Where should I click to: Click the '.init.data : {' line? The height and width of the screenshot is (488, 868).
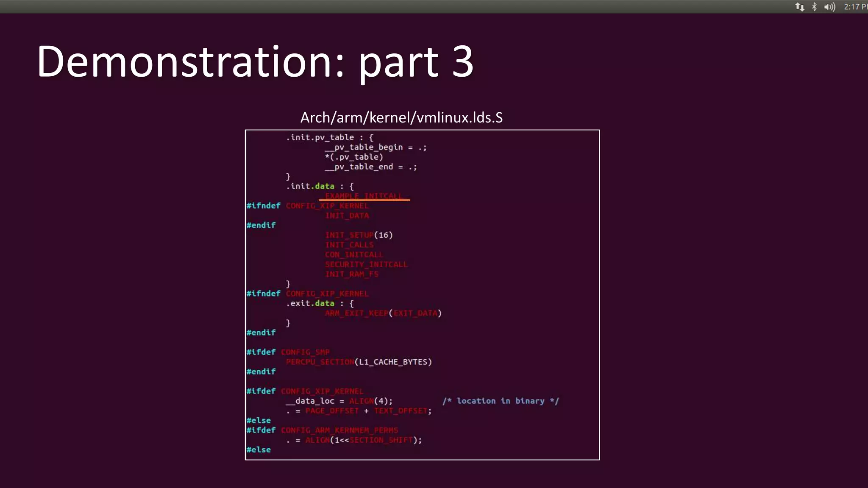pos(320,186)
